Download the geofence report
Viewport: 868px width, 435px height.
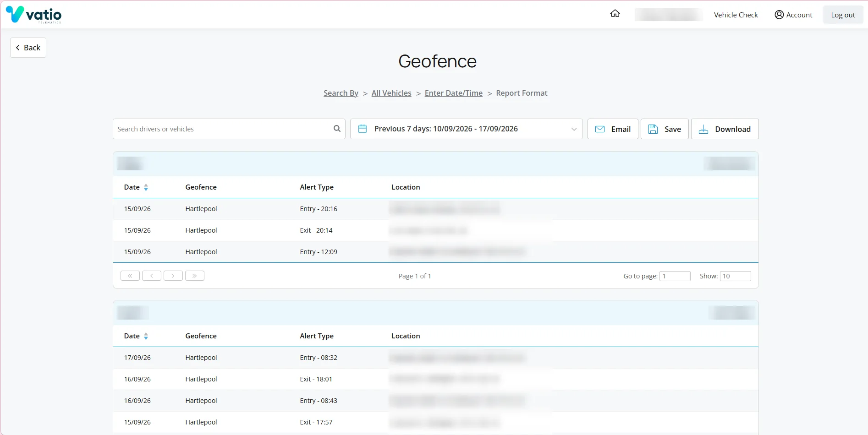click(725, 129)
